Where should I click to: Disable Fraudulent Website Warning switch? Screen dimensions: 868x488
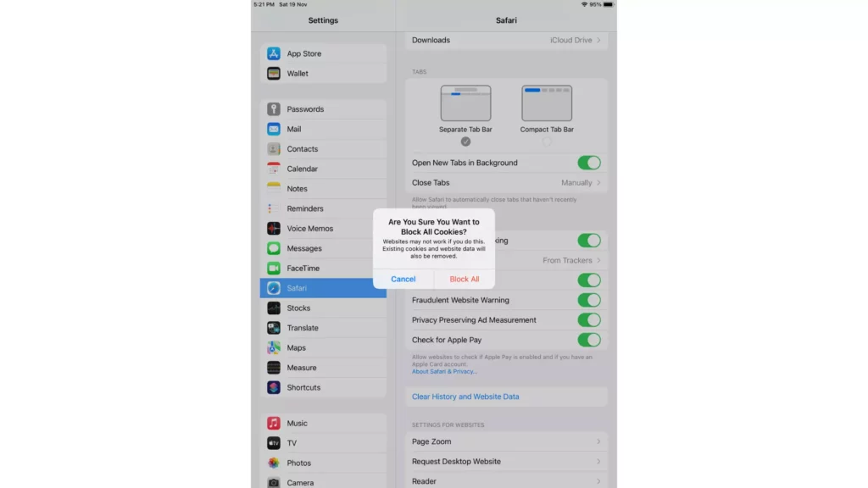tap(589, 301)
